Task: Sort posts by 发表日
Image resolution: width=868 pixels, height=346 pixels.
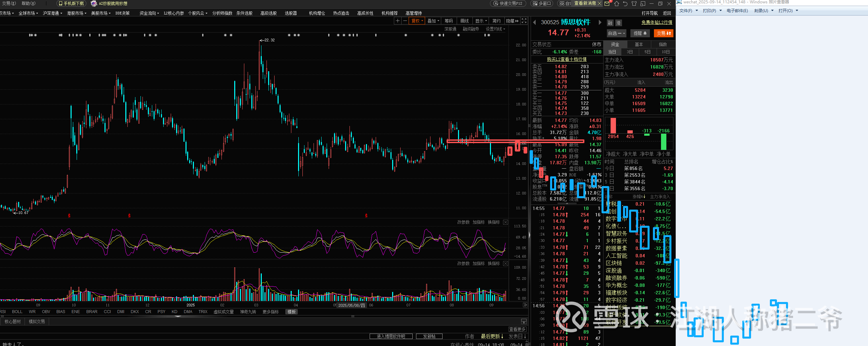Action: [x=517, y=336]
